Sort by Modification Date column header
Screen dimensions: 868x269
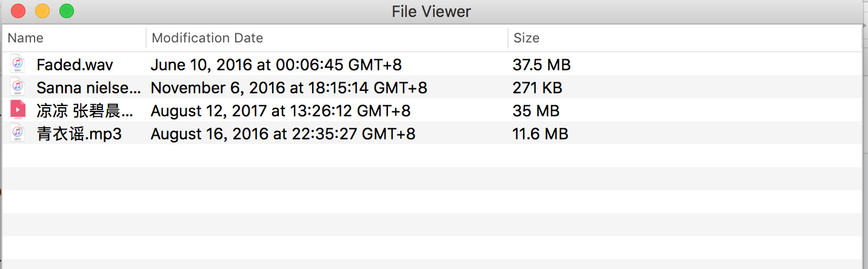coord(207,38)
